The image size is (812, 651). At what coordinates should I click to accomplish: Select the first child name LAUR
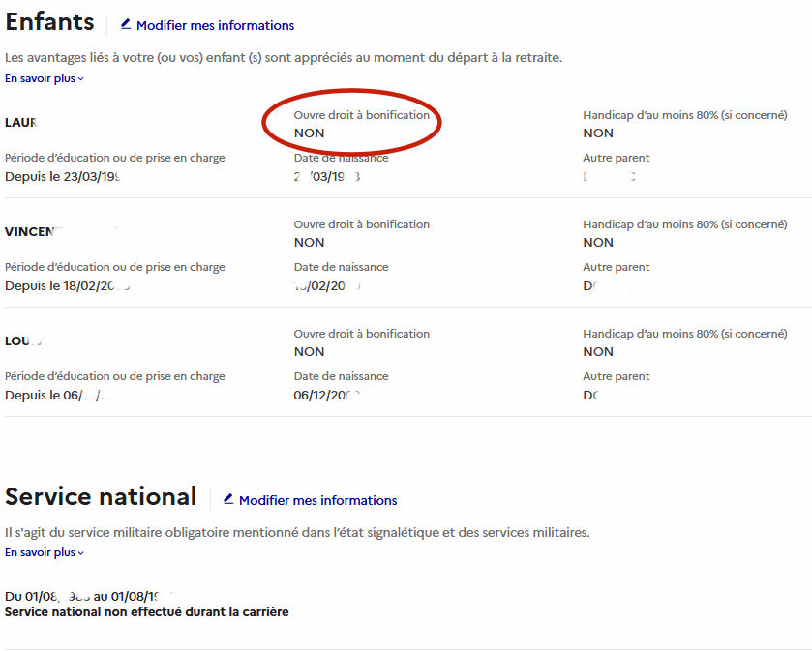pos(20,122)
